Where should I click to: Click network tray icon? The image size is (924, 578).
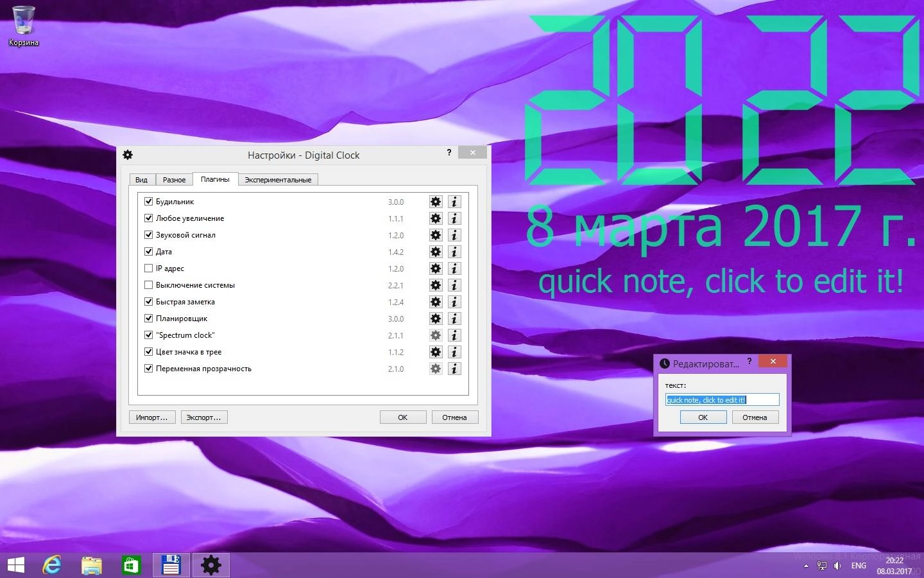(822, 566)
